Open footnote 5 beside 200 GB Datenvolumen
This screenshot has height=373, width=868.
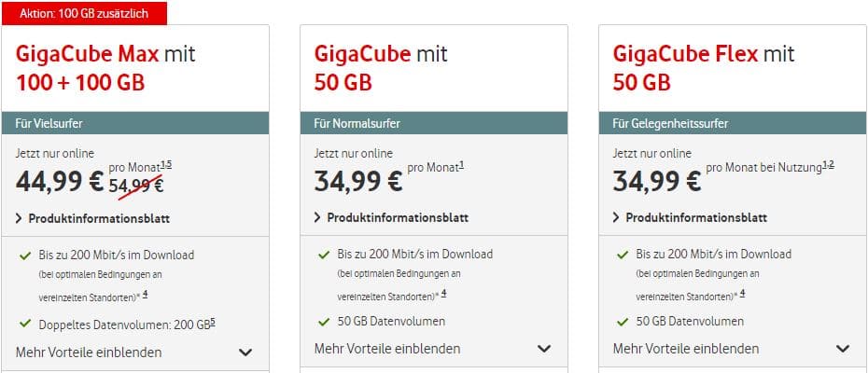click(213, 322)
